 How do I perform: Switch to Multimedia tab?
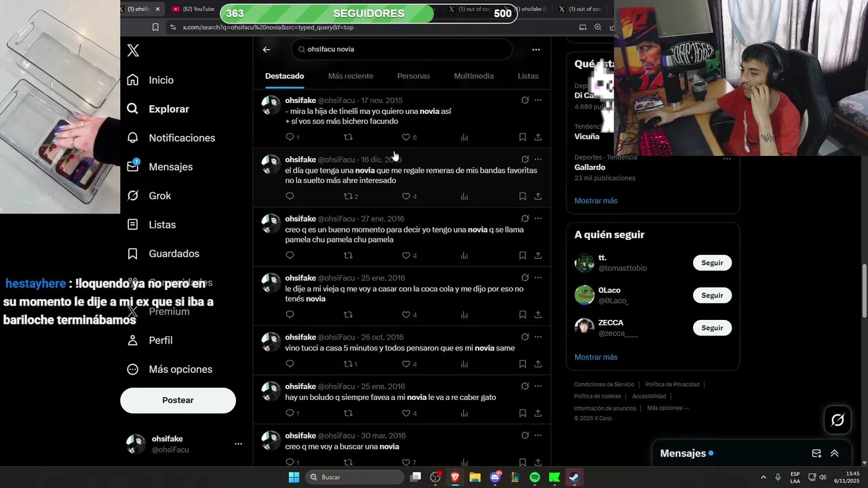click(x=473, y=76)
